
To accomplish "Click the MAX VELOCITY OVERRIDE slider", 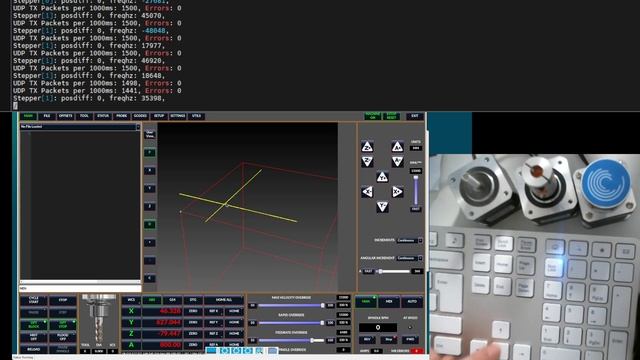I will click(291, 305).
